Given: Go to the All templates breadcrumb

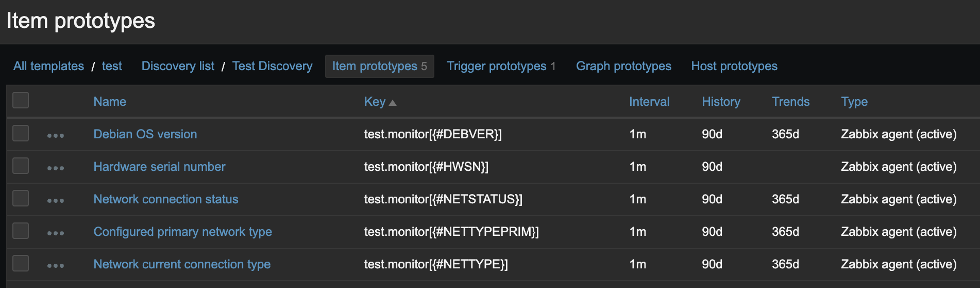Looking at the screenshot, I should [x=48, y=66].
